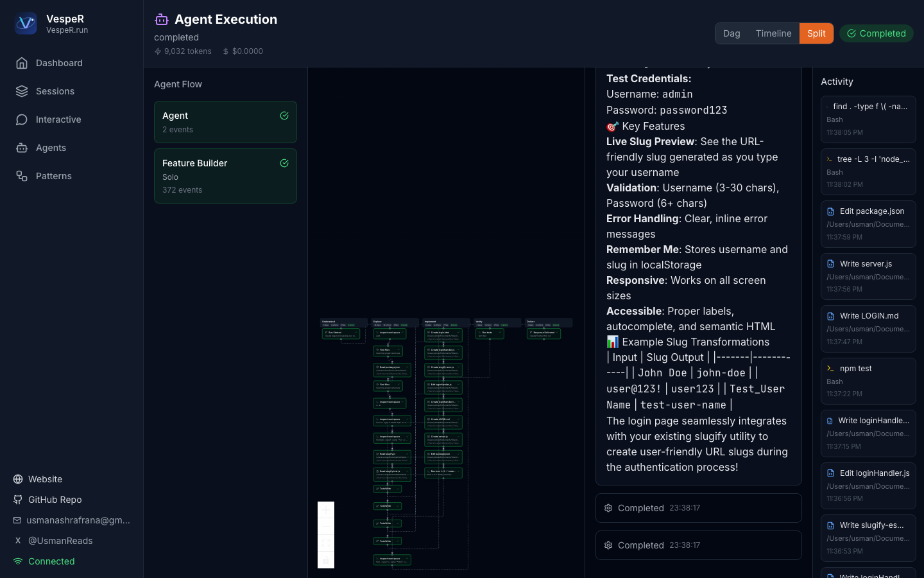Click the fit-view frame icon on the canvas
Viewport: 924px width, 578px height.
point(326,543)
